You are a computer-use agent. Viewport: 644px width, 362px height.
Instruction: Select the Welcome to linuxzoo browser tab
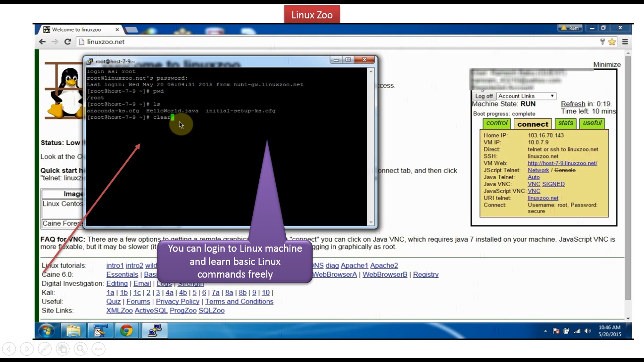[80, 29]
